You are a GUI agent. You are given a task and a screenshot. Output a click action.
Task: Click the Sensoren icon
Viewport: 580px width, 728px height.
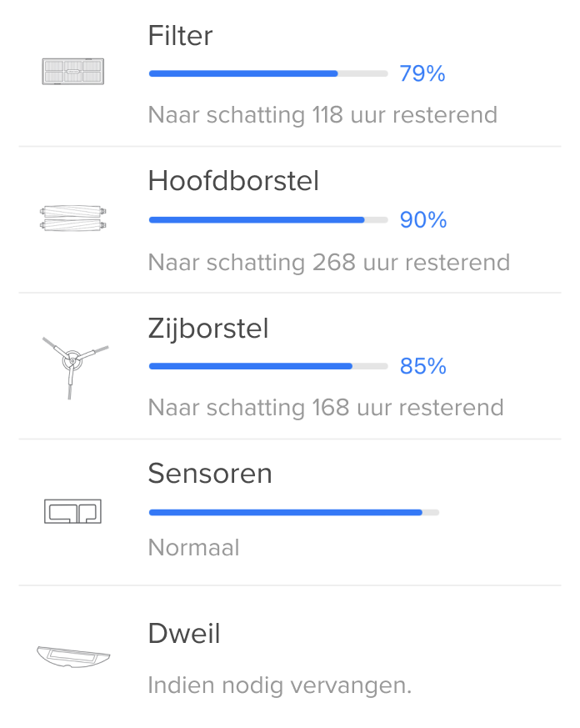(73, 512)
